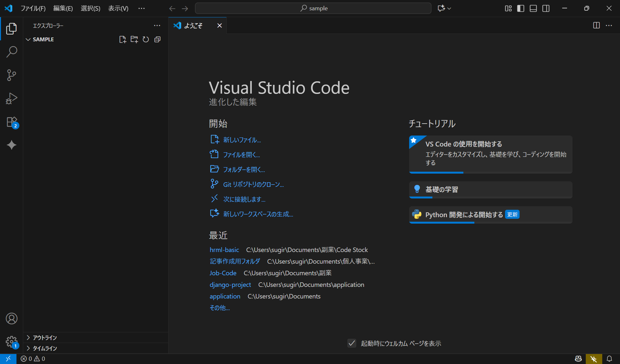This screenshot has height=364, width=620.
Task: Open the Extensions view
Action: pyautogui.click(x=12, y=122)
